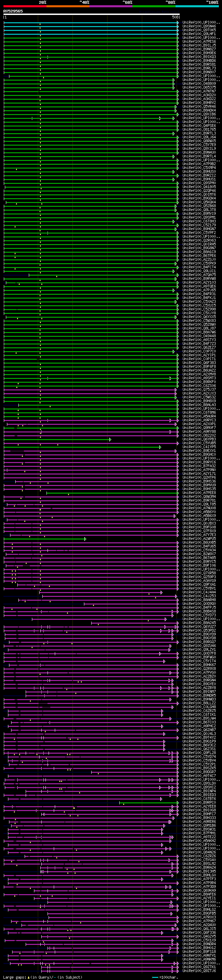Select the UniRef100_A7PES6 label
Viewport: 222px width, 980px height.
(199, 42)
